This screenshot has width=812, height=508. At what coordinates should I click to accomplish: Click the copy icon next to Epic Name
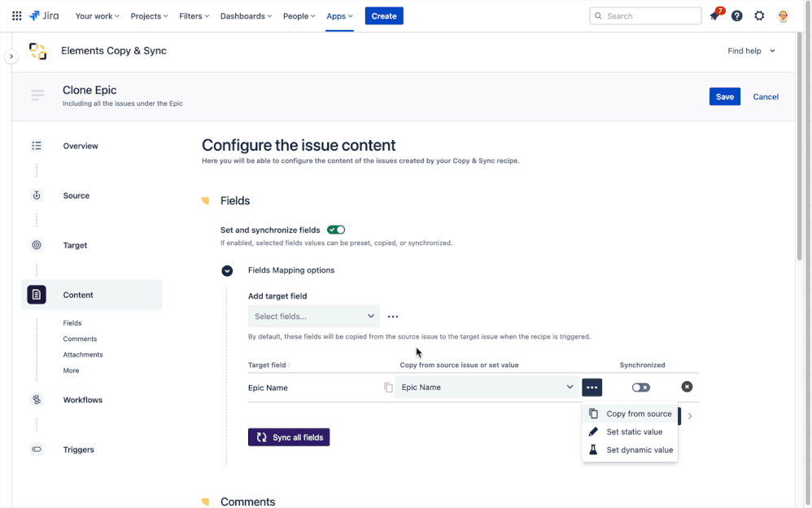pyautogui.click(x=388, y=388)
